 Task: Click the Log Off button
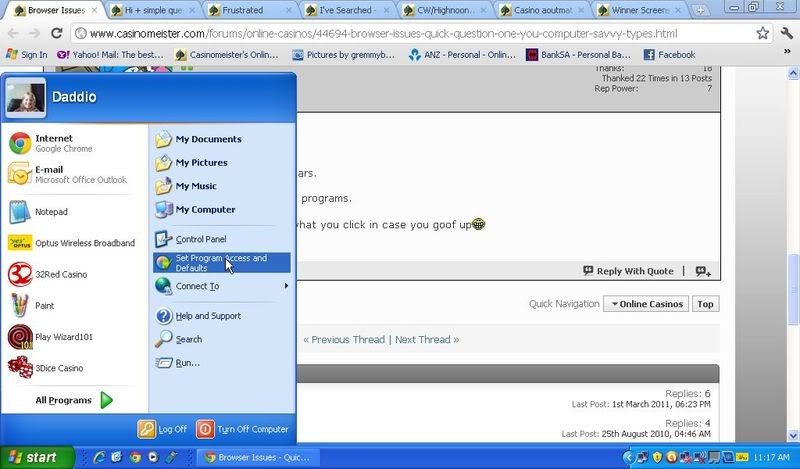point(162,429)
